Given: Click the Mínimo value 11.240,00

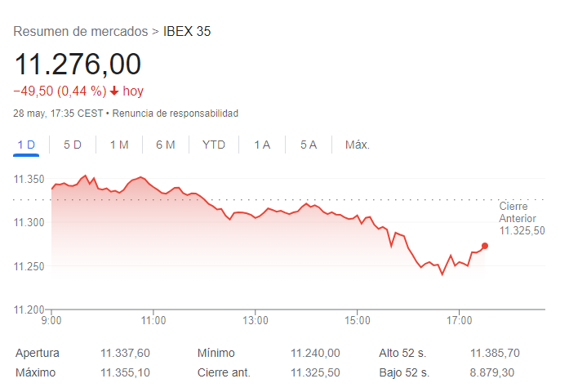Looking at the screenshot, I should pos(315,354).
